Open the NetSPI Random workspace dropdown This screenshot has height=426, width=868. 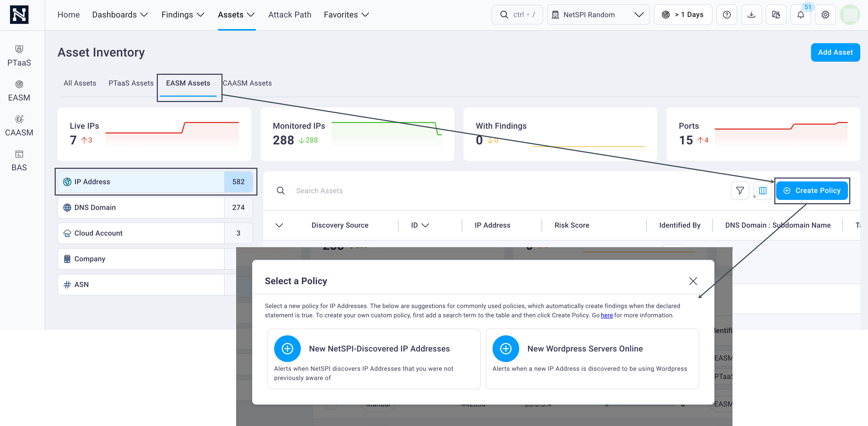[x=598, y=14]
